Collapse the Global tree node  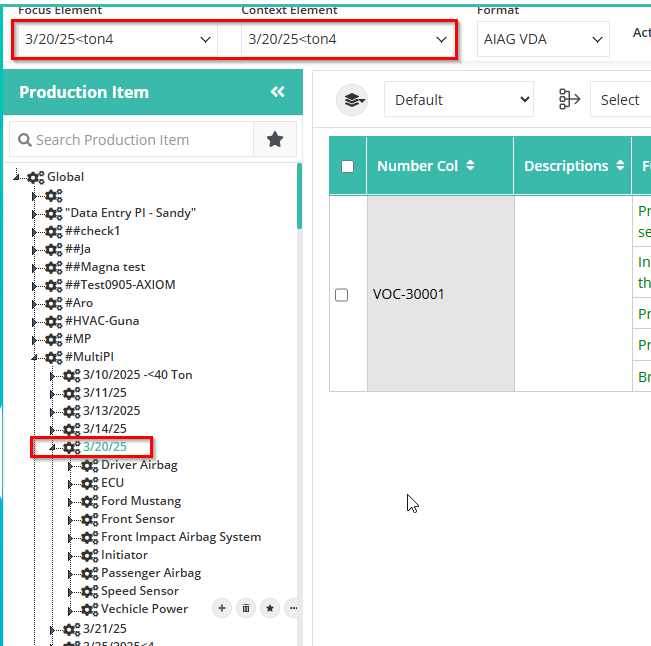pyautogui.click(x=16, y=177)
